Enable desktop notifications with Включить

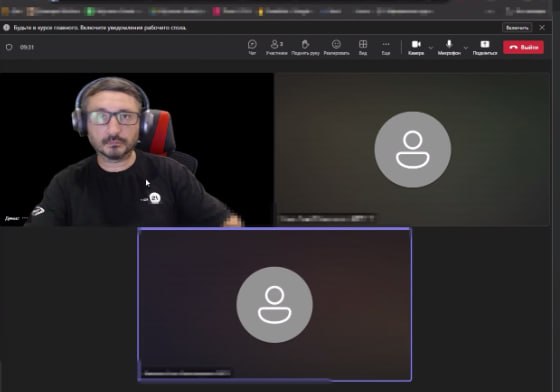pos(517,27)
